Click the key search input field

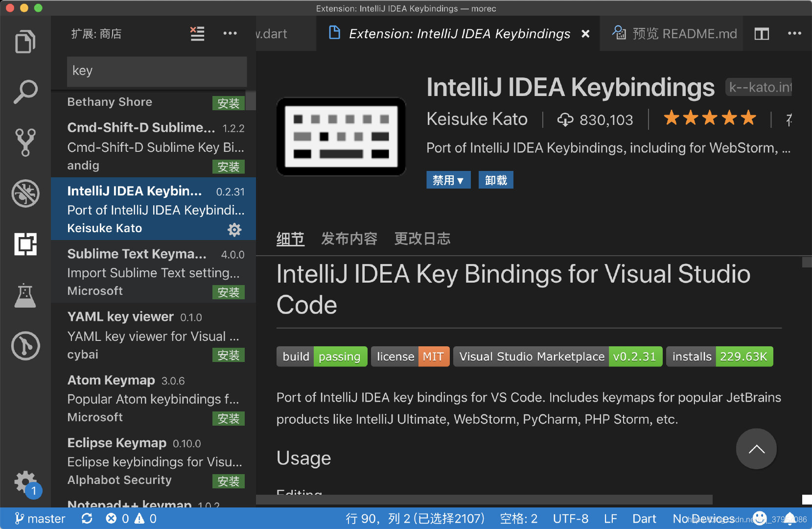(157, 71)
